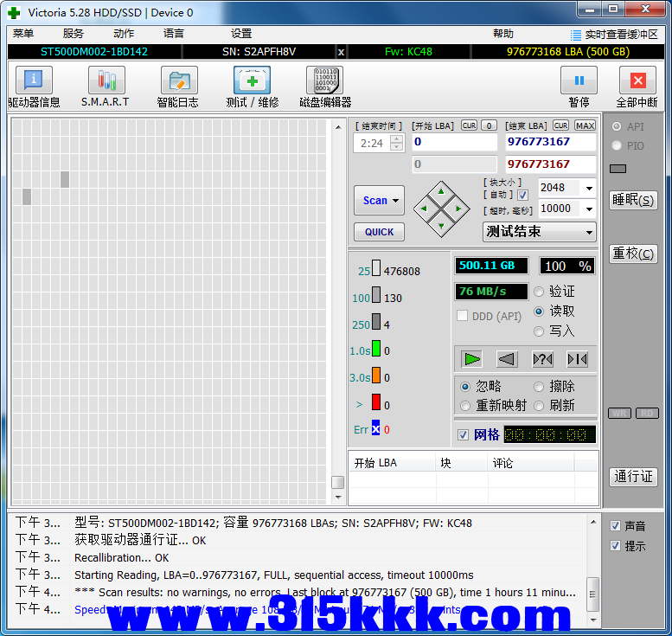Click the 暂停 pause icon
Viewport: 672px width, 636px height.
point(579,80)
